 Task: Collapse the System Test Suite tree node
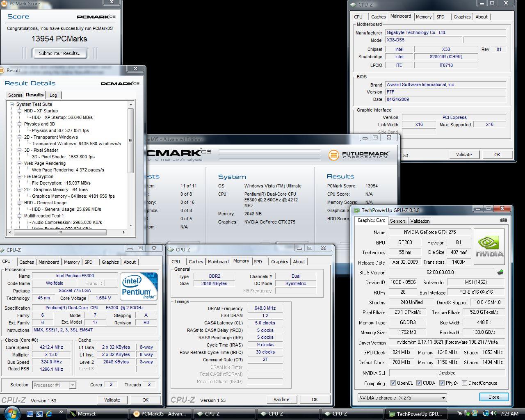click(12, 104)
